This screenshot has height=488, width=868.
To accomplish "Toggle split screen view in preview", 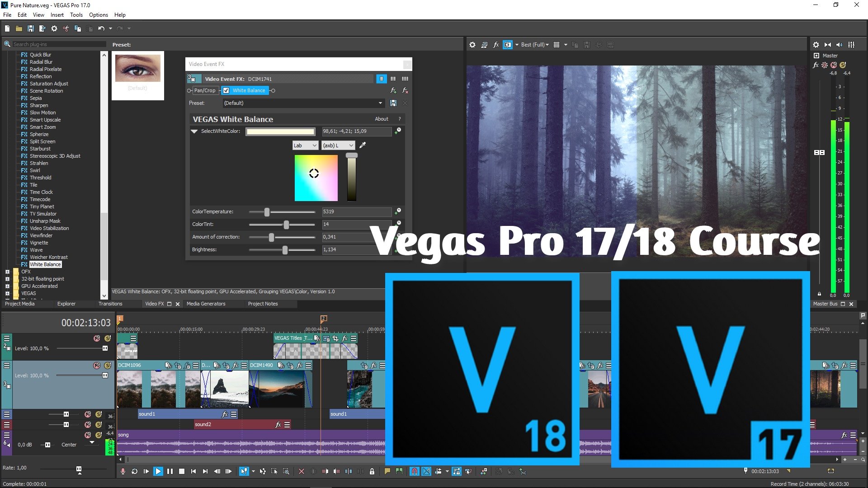I will [508, 45].
